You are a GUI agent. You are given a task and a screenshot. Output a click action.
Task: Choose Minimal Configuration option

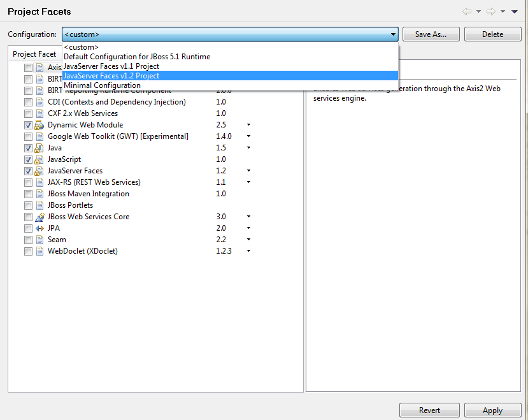(231, 85)
